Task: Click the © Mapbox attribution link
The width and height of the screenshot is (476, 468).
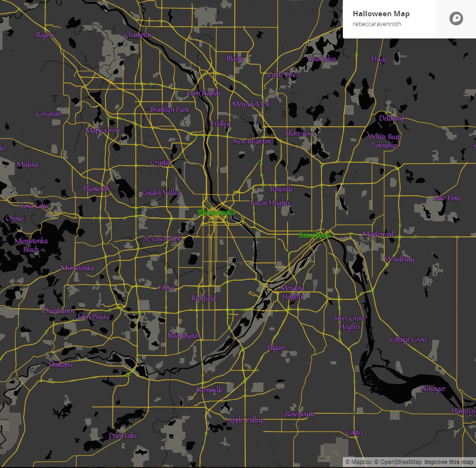Action: click(360, 463)
